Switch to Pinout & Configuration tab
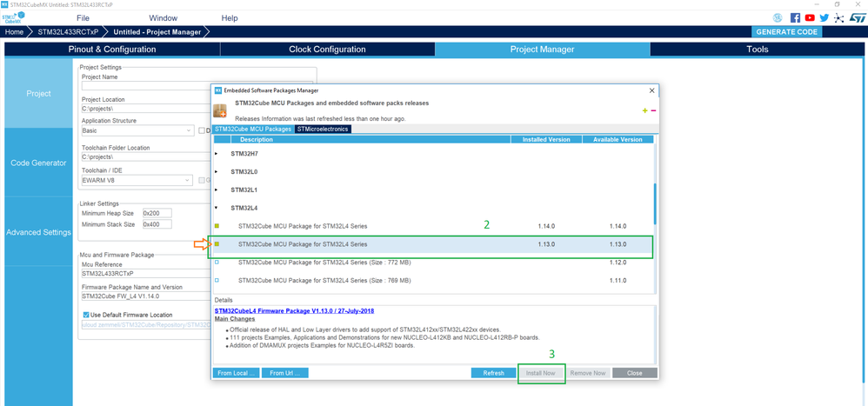 112,50
